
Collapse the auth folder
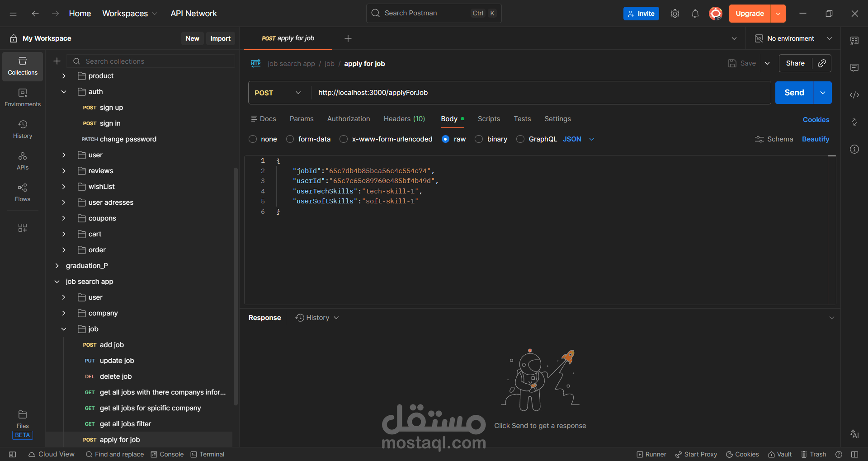64,92
